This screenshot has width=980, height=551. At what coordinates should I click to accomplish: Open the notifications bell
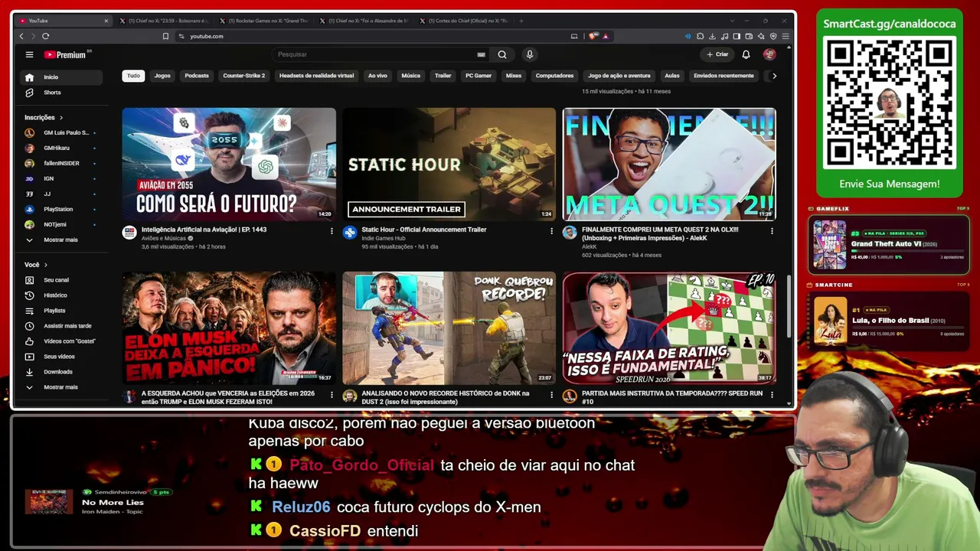pos(746,54)
